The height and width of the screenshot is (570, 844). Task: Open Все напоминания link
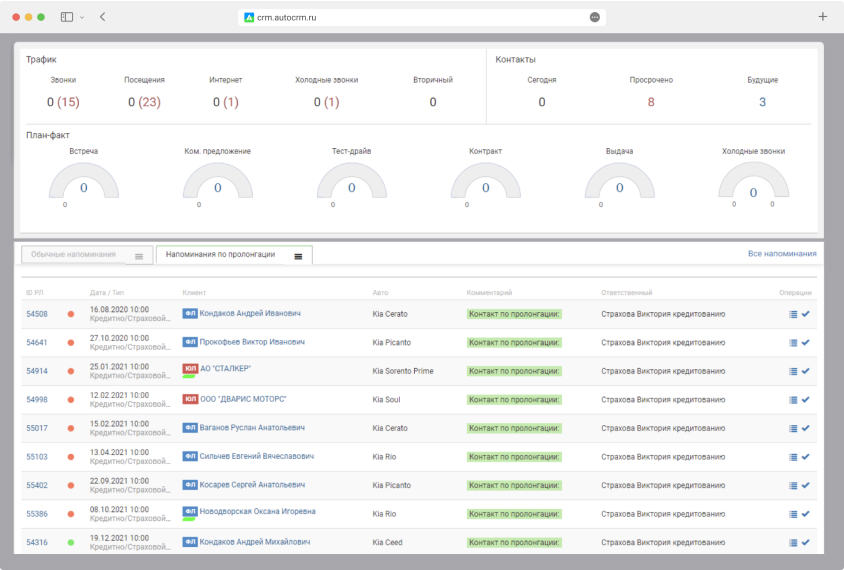coord(782,254)
